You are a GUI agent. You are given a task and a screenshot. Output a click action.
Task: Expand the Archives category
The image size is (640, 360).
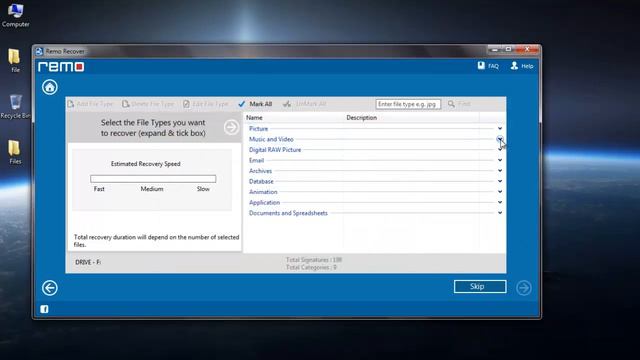pyautogui.click(x=500, y=171)
